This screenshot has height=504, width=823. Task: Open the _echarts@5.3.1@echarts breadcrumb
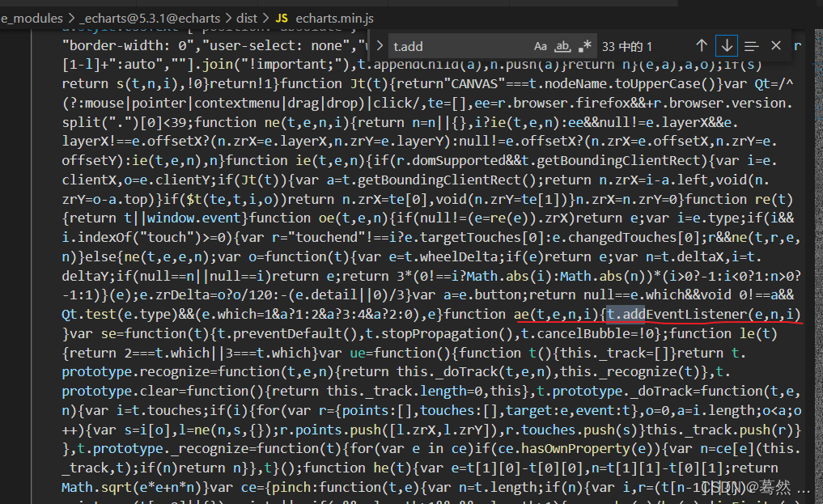pos(150,19)
